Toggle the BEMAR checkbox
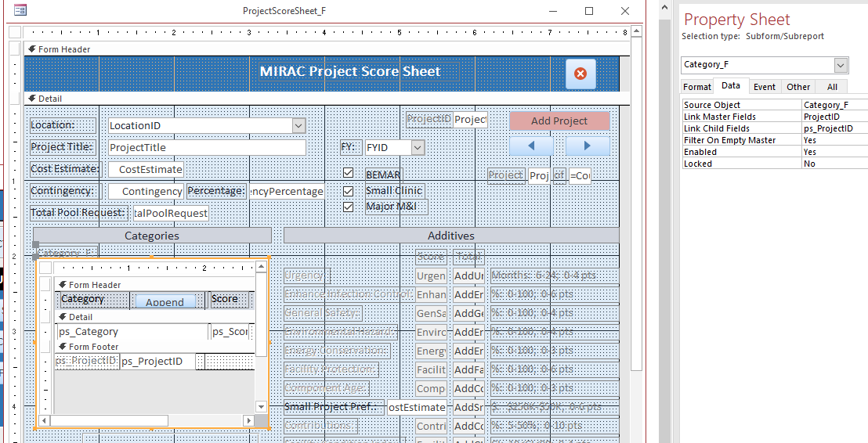 (x=349, y=174)
